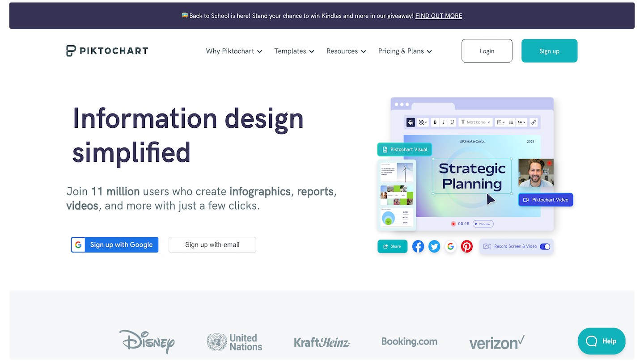Expand the Why Piktochart menu

234,51
